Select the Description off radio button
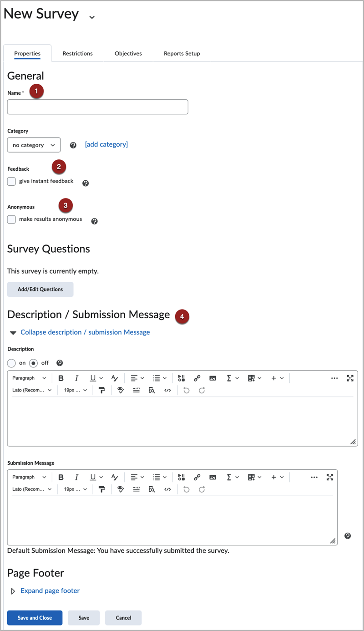 coord(33,363)
